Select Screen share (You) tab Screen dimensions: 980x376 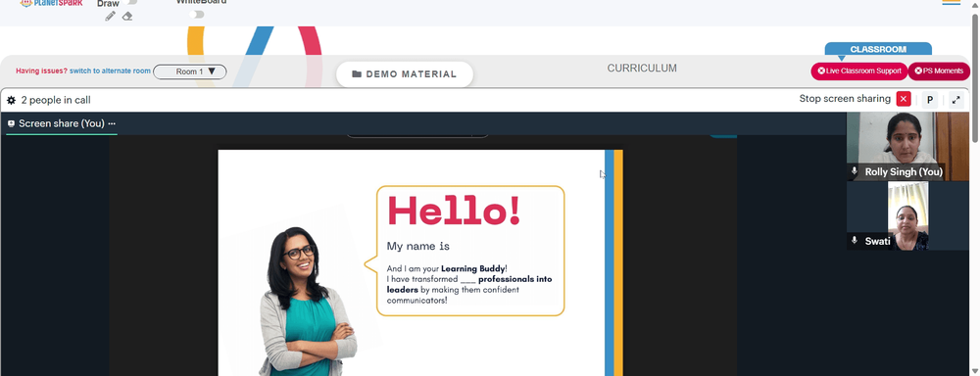click(61, 123)
